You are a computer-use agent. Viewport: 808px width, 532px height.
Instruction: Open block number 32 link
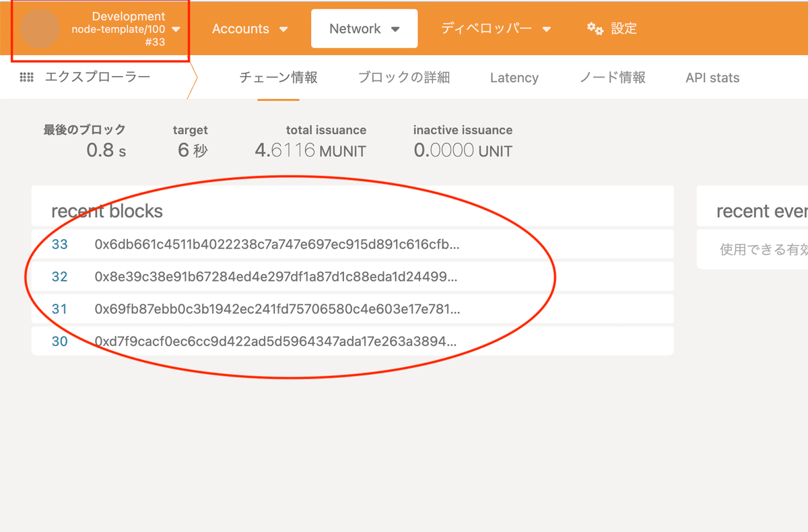point(60,277)
